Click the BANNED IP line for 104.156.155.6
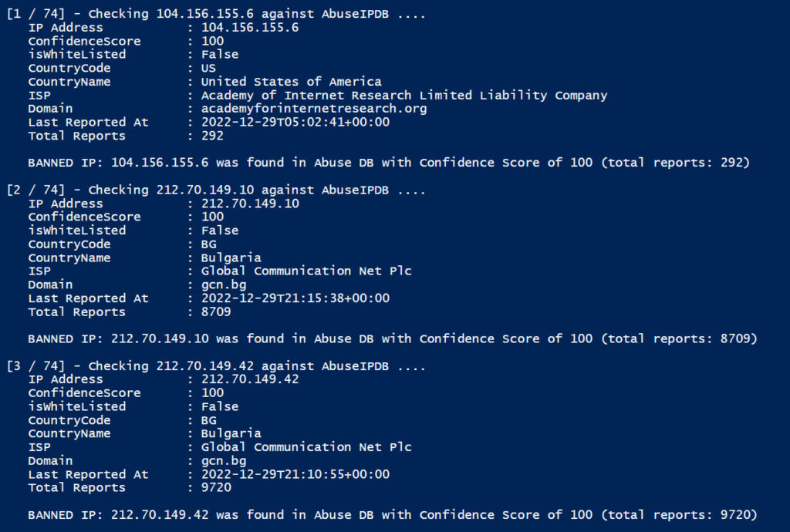The width and height of the screenshot is (790, 532). click(389, 163)
